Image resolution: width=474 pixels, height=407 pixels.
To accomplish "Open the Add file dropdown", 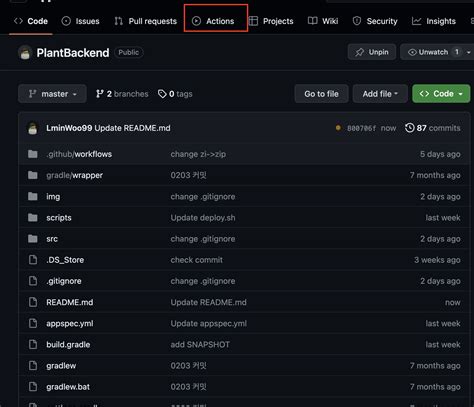I will (x=380, y=94).
